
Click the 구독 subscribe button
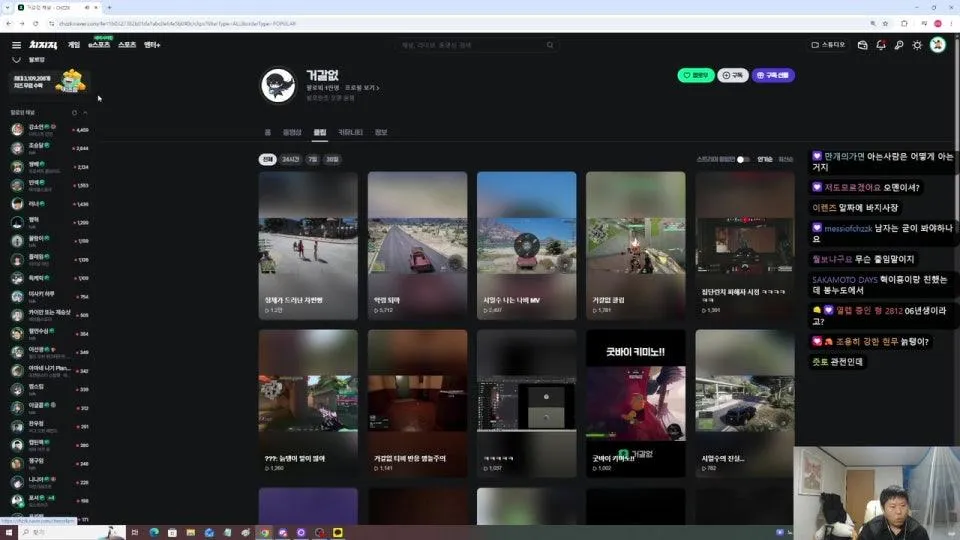coord(733,75)
